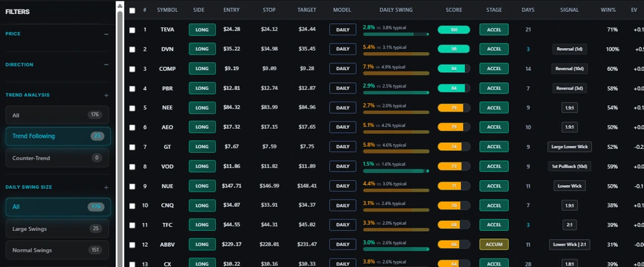Select the Normal Swings filter
This screenshot has height=267, width=644.
tap(57, 250)
